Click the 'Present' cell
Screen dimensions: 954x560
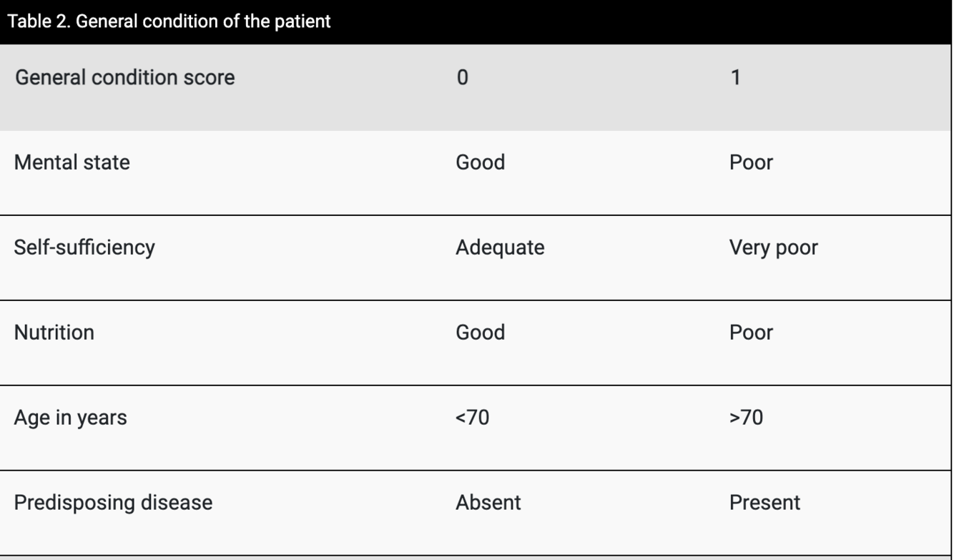pos(764,503)
